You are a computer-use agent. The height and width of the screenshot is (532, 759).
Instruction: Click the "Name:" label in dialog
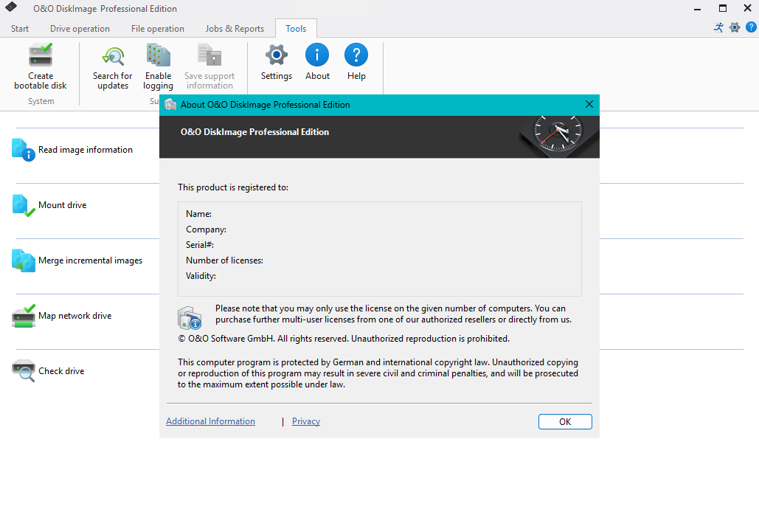point(199,214)
